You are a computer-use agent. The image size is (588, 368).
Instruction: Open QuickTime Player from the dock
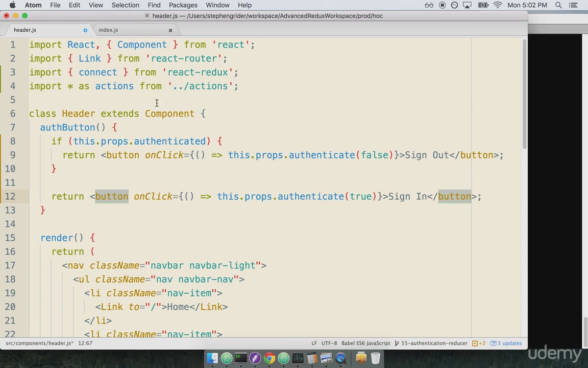340,358
